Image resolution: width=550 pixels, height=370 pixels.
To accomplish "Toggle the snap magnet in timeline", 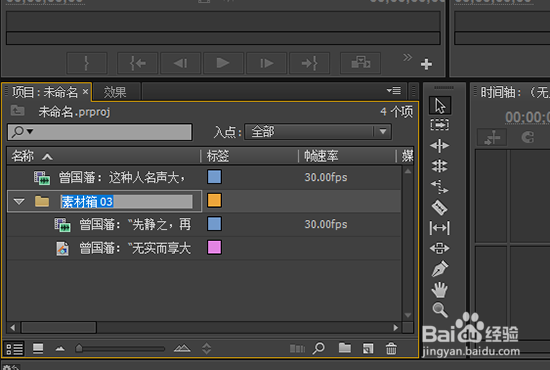I will 528,137.
